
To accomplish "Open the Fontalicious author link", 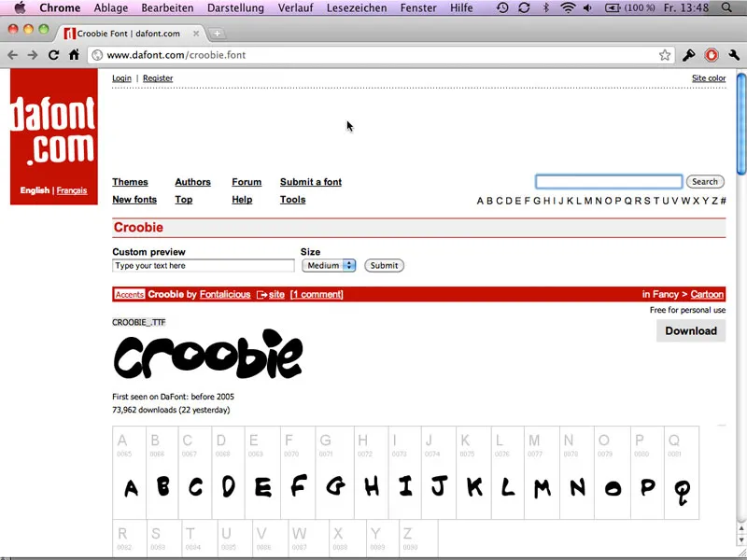I will [x=225, y=295].
